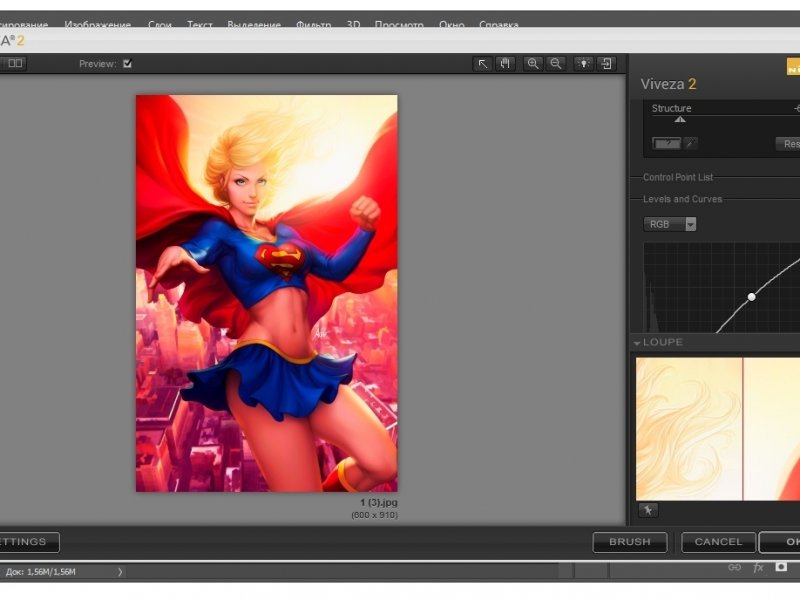Select the hand pan tool

coord(505,64)
